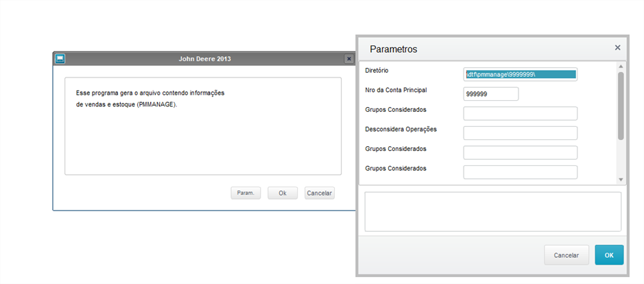Viewport: 644px width, 284px height.
Task: Click Cancelar in Parametros dialog
Action: click(x=567, y=255)
